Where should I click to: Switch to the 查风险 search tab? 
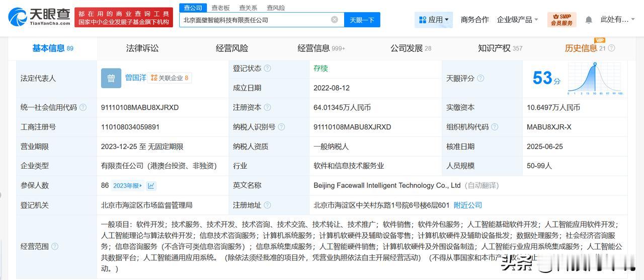(276, 8)
